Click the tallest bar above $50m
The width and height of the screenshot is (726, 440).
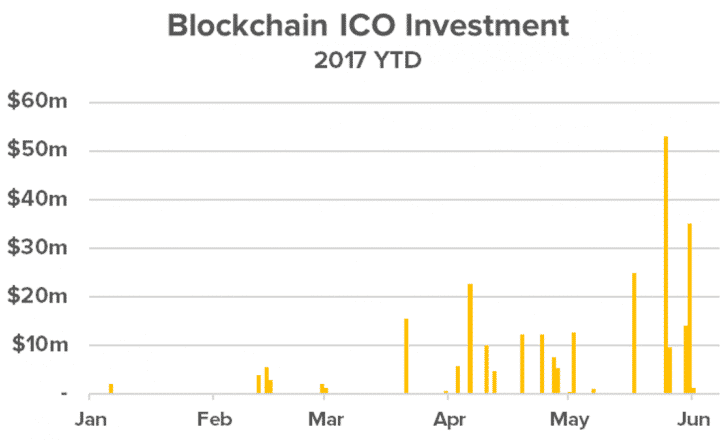(x=665, y=265)
